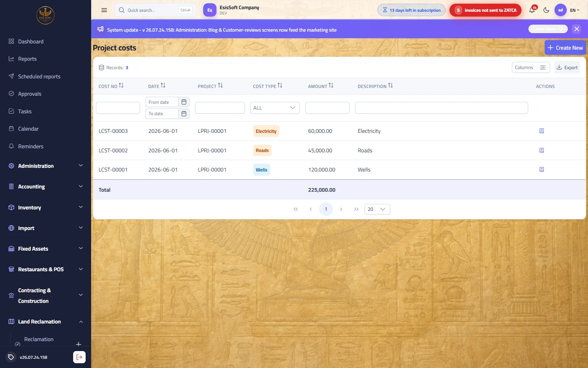
Task: Expand the Inventory menu
Action: pyautogui.click(x=46, y=208)
